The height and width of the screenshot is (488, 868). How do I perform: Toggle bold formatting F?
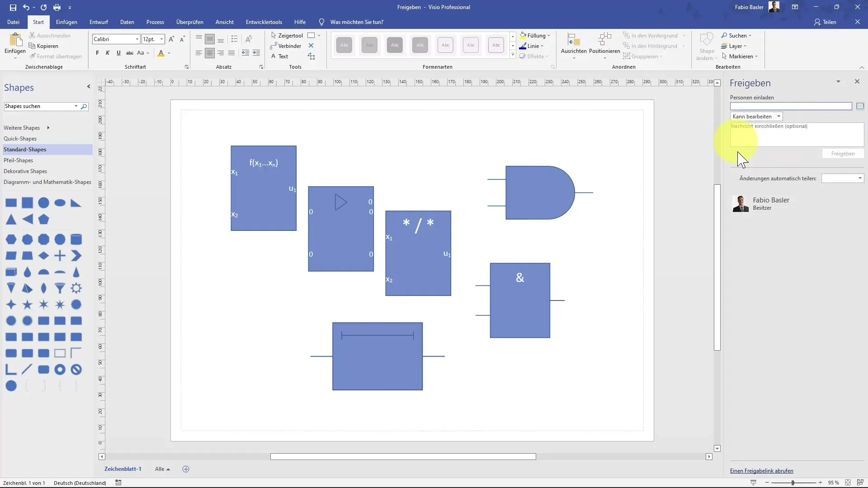point(97,53)
